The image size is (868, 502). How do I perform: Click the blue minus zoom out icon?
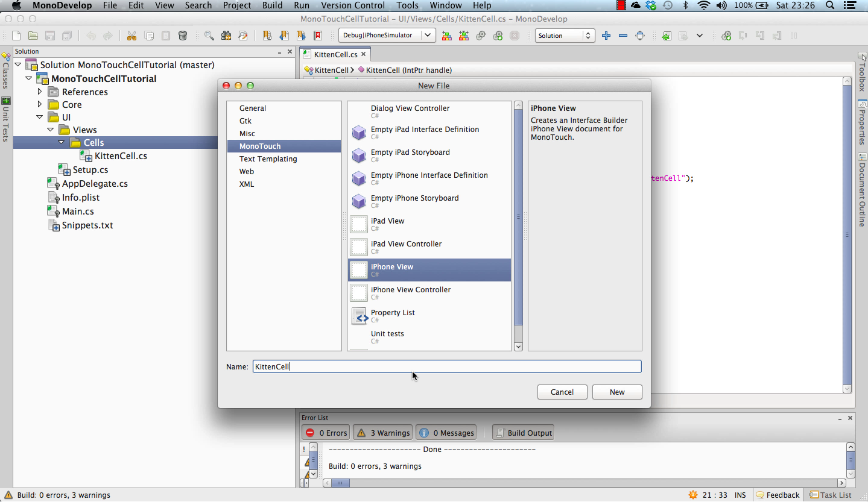[623, 36]
